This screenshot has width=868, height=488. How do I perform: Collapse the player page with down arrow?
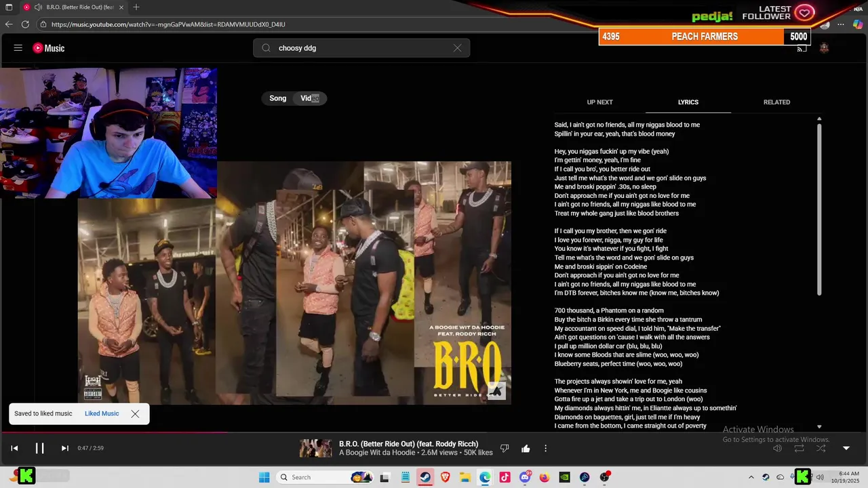coord(846,448)
